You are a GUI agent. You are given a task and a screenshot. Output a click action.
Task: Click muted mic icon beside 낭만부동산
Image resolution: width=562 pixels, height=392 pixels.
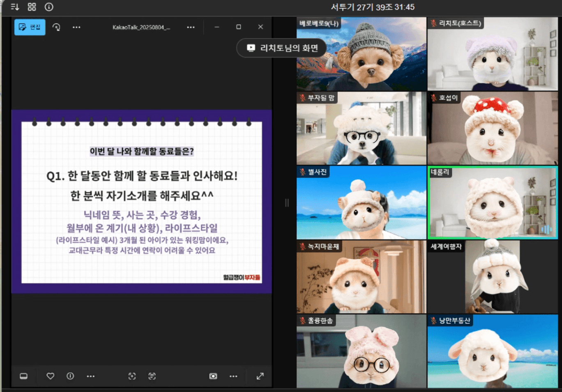(x=434, y=321)
